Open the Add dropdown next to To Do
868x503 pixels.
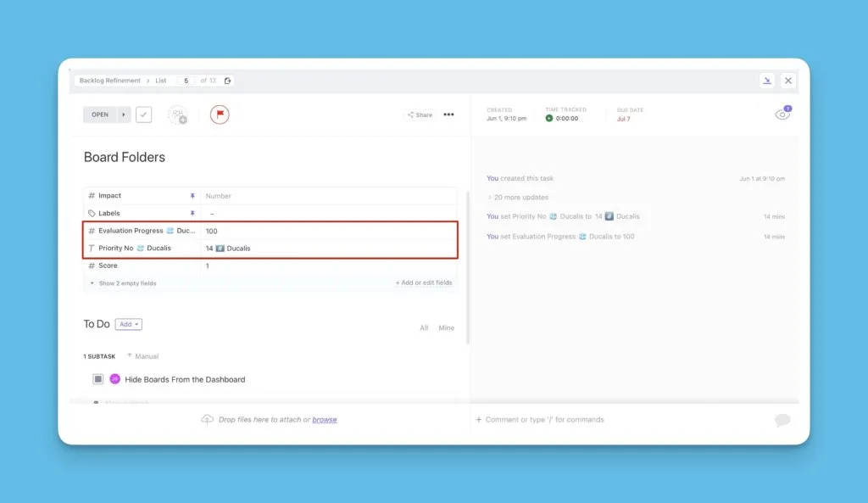click(x=128, y=324)
